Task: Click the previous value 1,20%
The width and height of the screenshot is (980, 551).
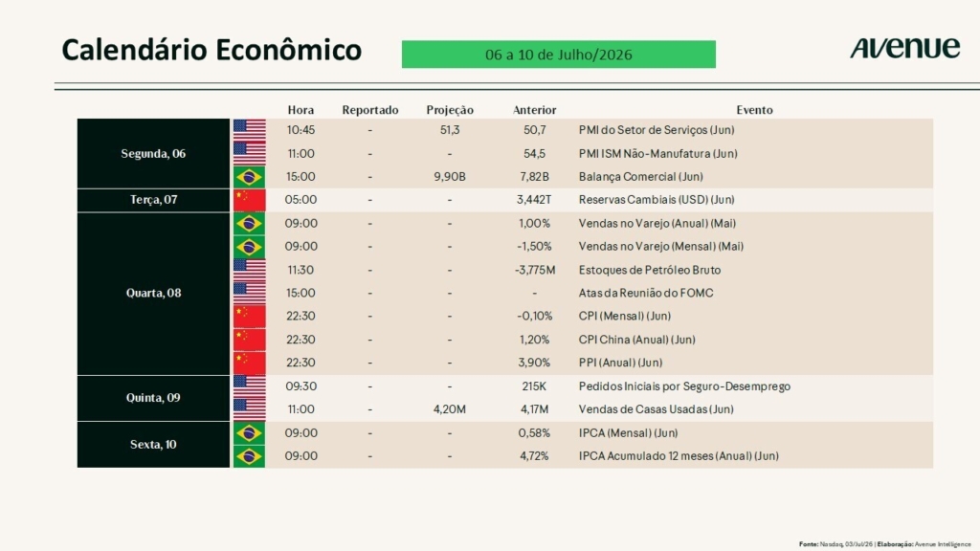Action: (534, 340)
